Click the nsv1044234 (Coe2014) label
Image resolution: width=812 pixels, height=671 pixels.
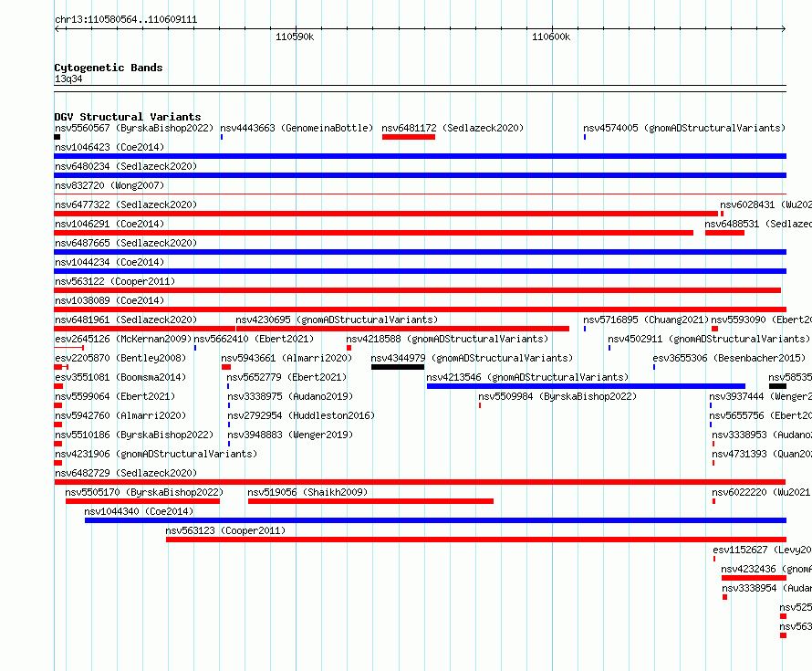(109, 262)
